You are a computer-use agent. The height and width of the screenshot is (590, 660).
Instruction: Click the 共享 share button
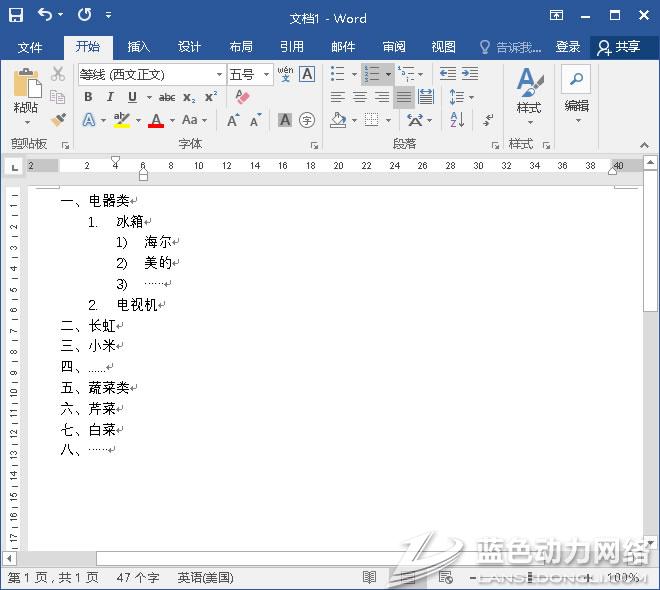pyautogui.click(x=619, y=47)
